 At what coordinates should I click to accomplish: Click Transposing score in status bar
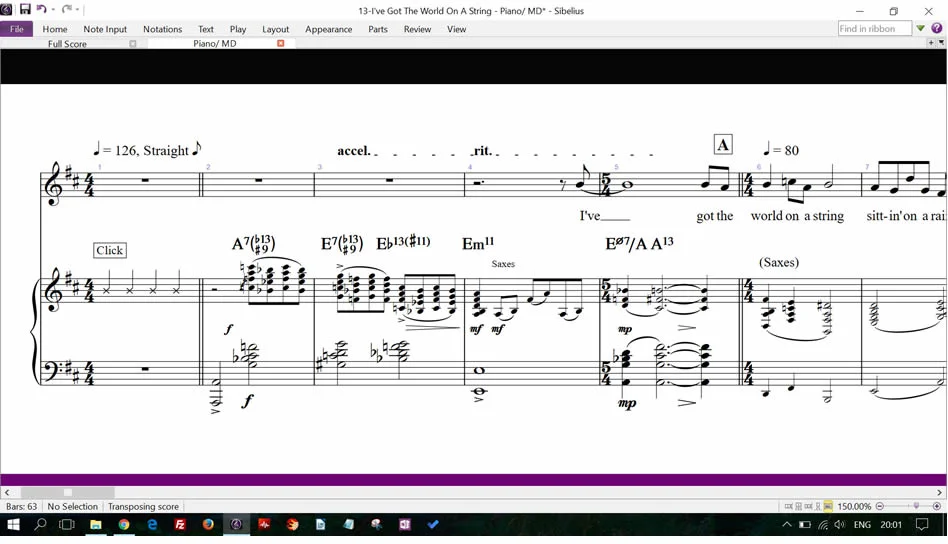[143, 507]
